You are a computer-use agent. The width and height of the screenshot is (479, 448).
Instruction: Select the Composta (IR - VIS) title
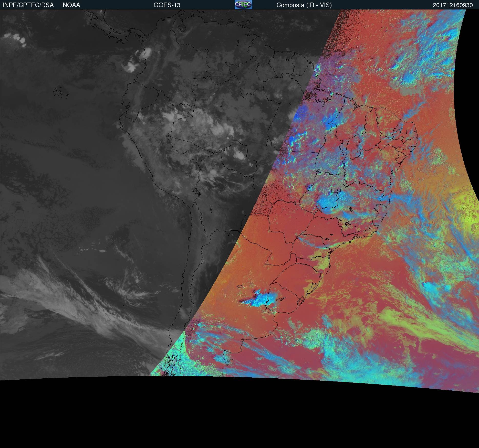coord(304,5)
